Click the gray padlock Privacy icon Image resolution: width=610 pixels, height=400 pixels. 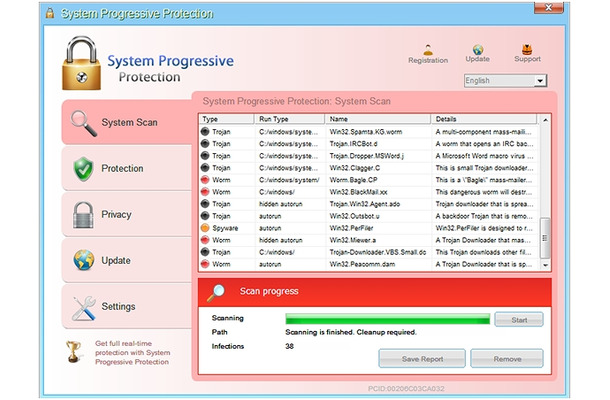(83, 215)
